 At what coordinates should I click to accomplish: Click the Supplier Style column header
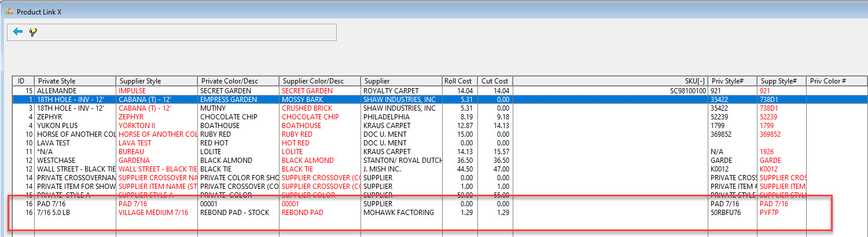click(x=157, y=81)
